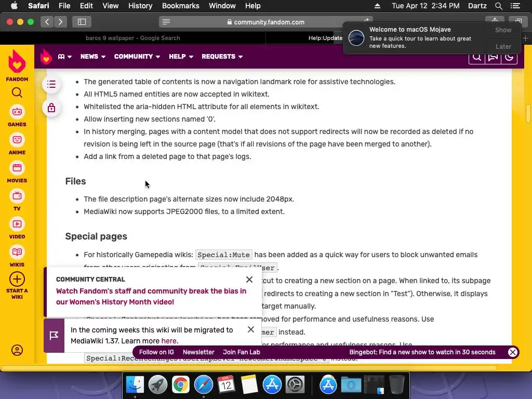Expand the Explore book dropdown
532x399 pixels.
tap(64, 57)
